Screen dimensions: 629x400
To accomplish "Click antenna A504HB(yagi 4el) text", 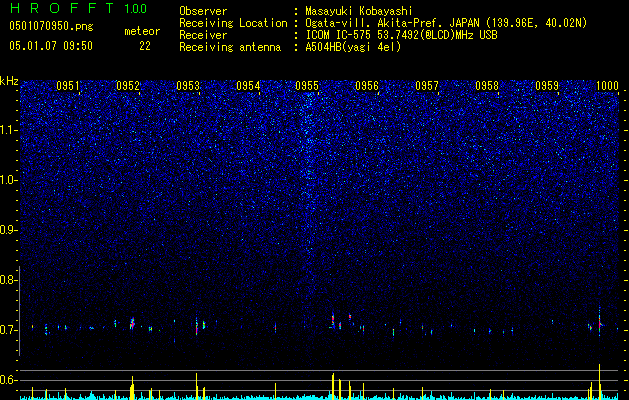I will [353, 47].
